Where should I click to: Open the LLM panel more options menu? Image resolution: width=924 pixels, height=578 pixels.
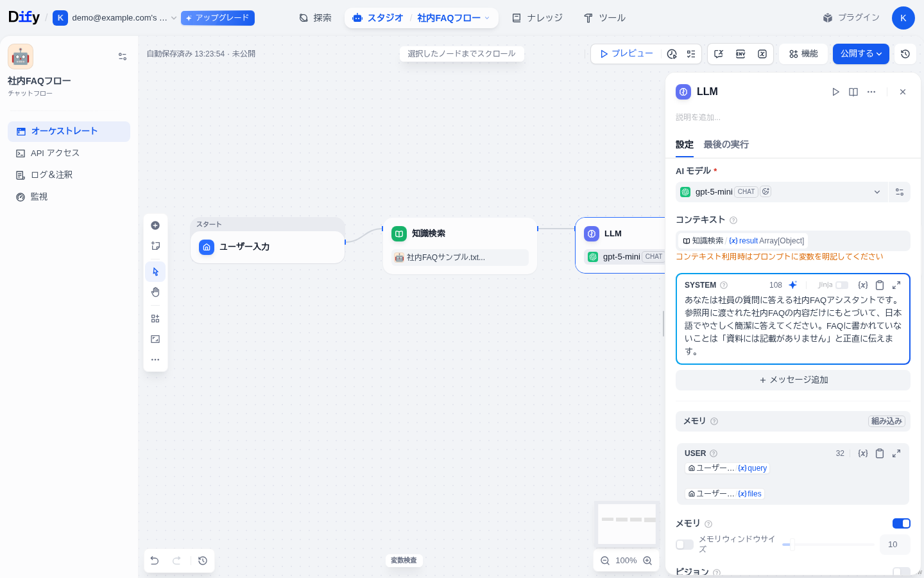point(871,92)
